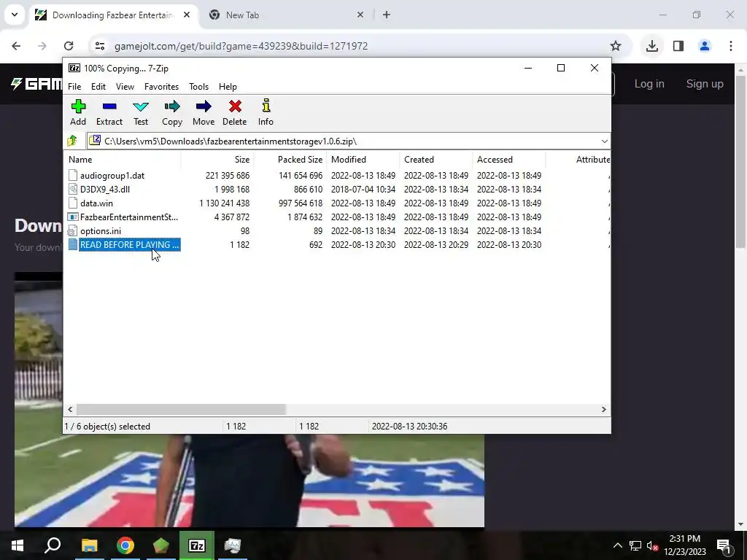Click Log in on Game Jolt
Screen dimensions: 747x560
click(x=649, y=84)
